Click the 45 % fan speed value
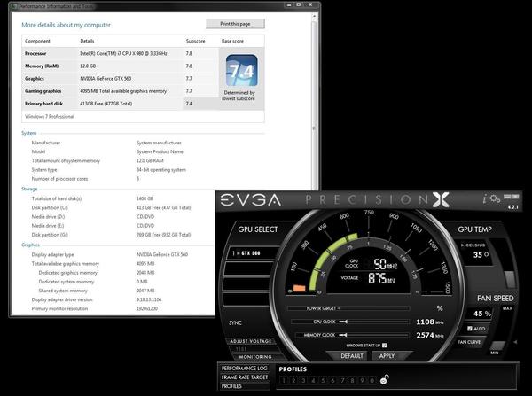 (x=482, y=314)
